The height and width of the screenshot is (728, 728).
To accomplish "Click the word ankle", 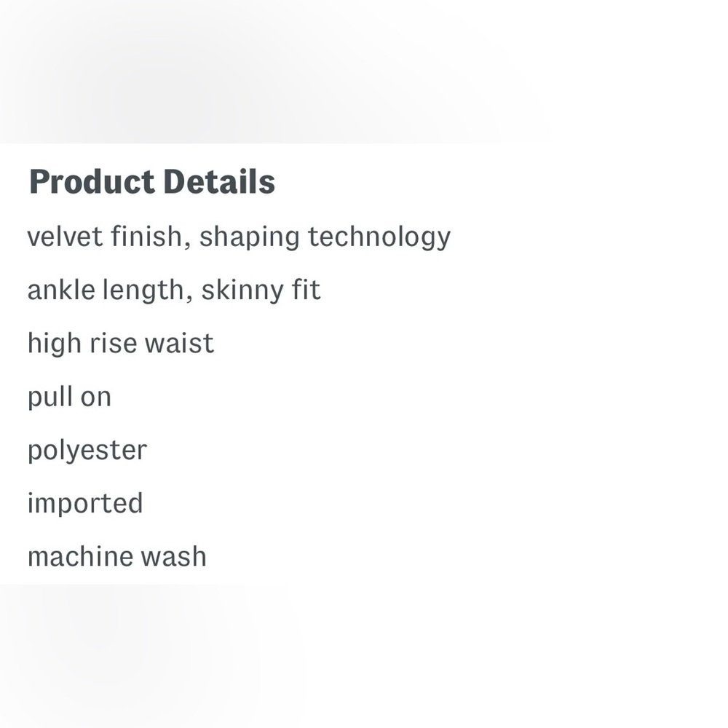I will click(61, 290).
